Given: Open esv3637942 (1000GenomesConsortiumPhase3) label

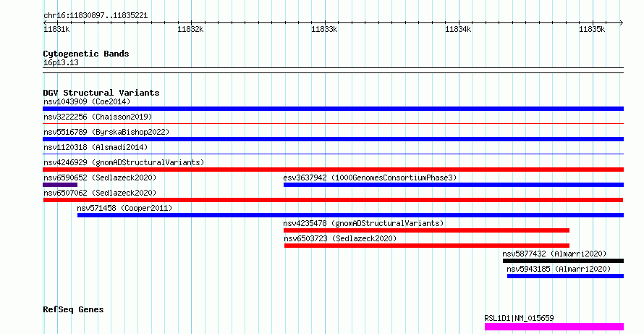Looking at the screenshot, I should point(370,178).
